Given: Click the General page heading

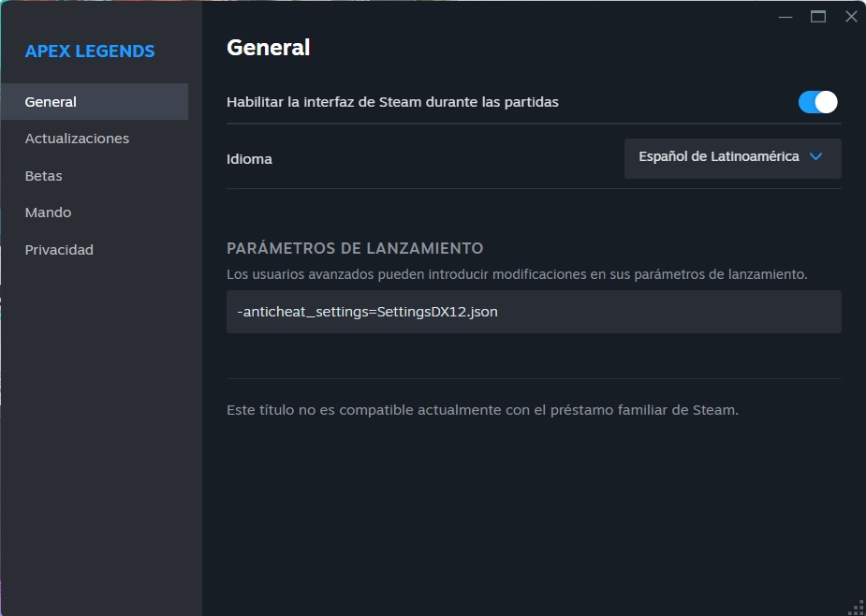Looking at the screenshot, I should 268,48.
